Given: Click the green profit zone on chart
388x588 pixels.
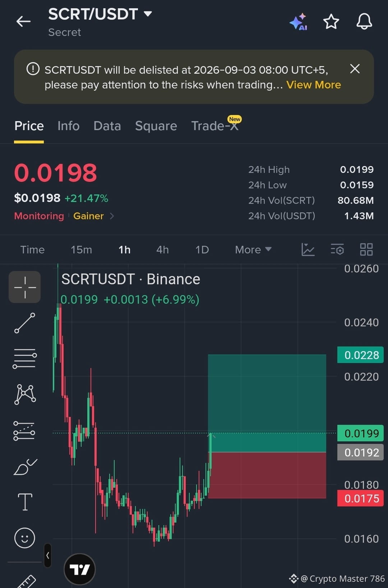Looking at the screenshot, I should coord(267,403).
